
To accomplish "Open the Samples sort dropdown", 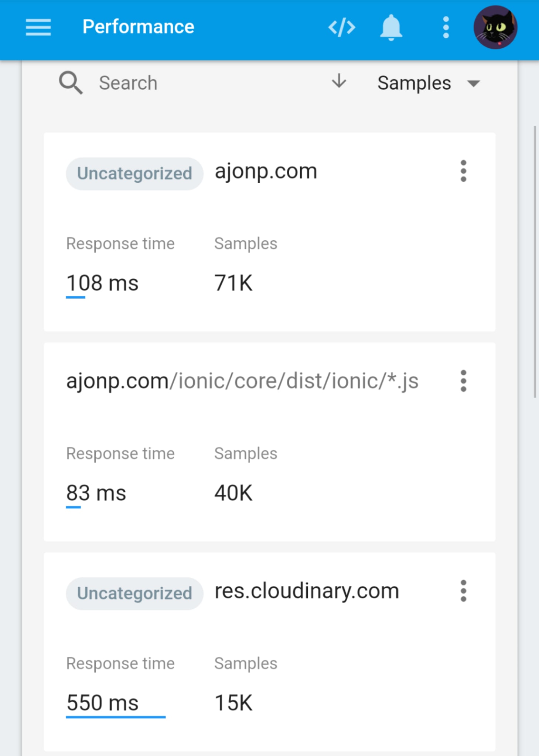I will click(x=429, y=83).
